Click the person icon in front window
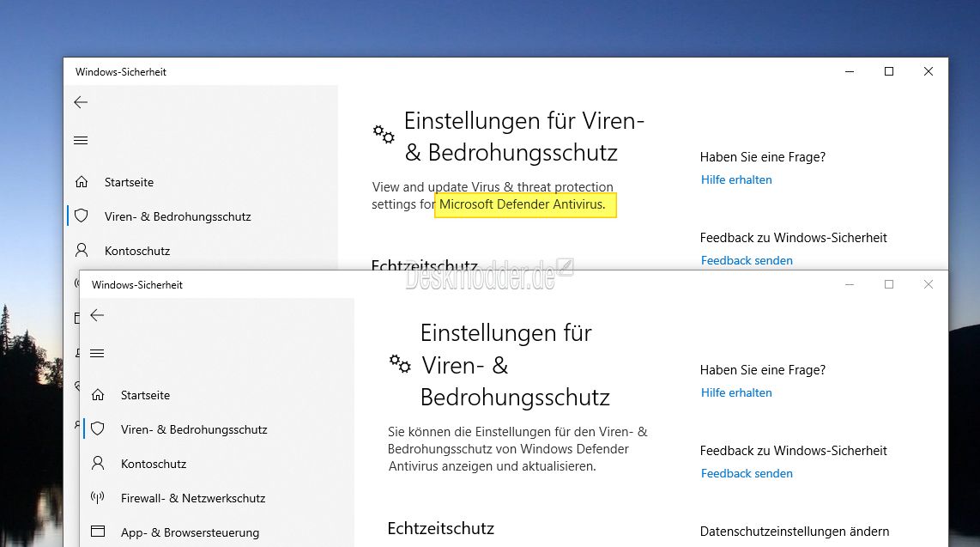The height and width of the screenshot is (547, 980). pos(98,464)
